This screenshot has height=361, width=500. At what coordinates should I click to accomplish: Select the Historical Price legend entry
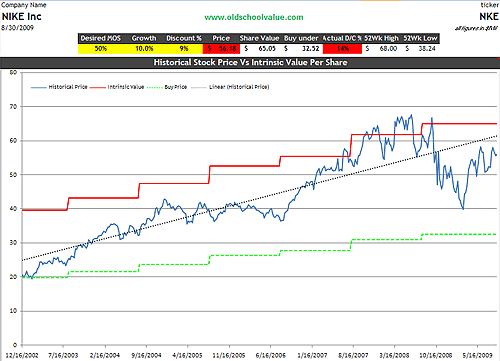59,87
